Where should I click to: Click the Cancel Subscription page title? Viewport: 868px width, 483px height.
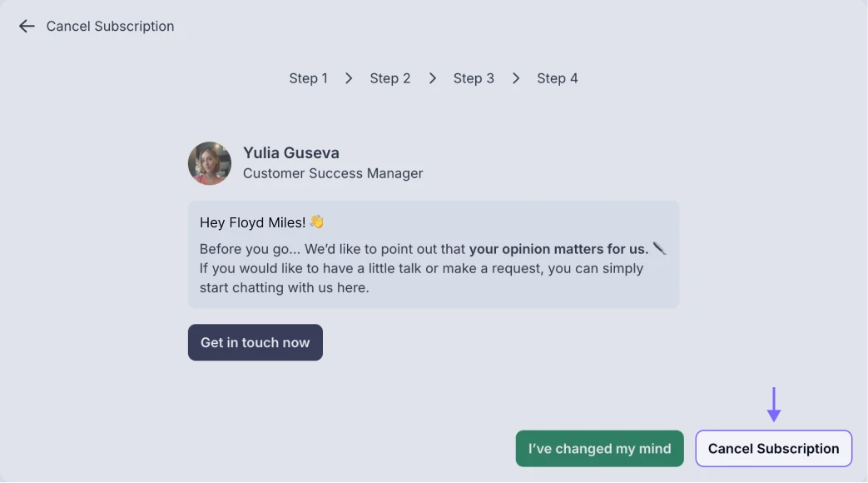click(111, 27)
